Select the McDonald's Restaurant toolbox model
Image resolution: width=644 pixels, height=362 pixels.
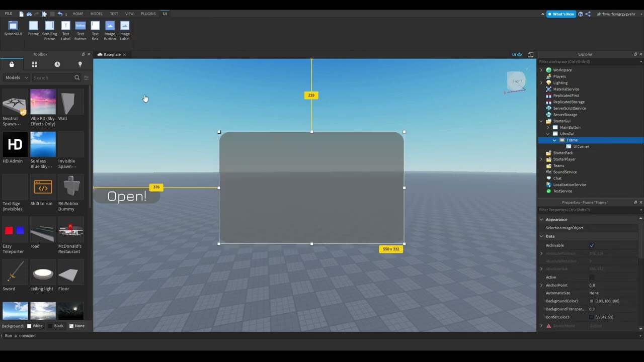tap(70, 236)
